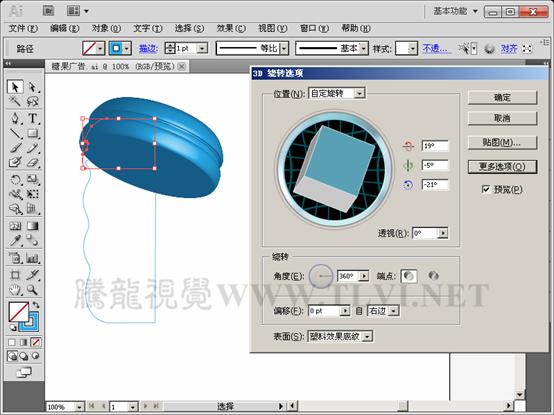Choose the Artboard tool
The image size is (554, 415).
(15, 275)
